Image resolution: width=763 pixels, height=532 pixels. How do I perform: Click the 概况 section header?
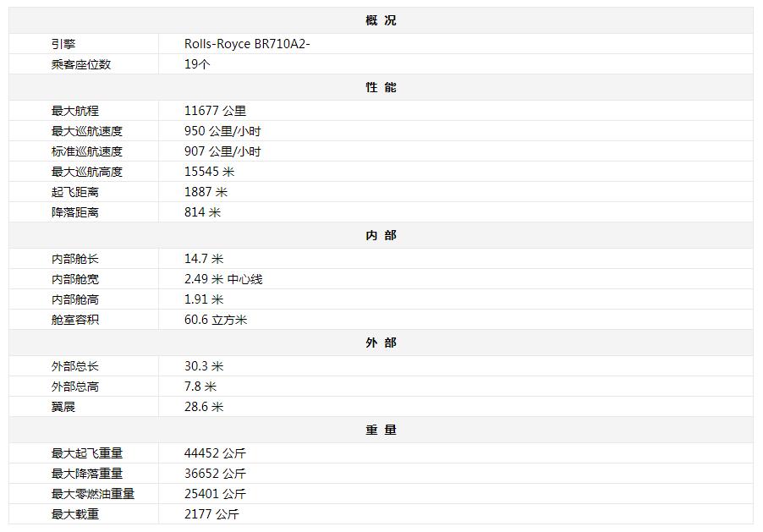pyautogui.click(x=381, y=20)
